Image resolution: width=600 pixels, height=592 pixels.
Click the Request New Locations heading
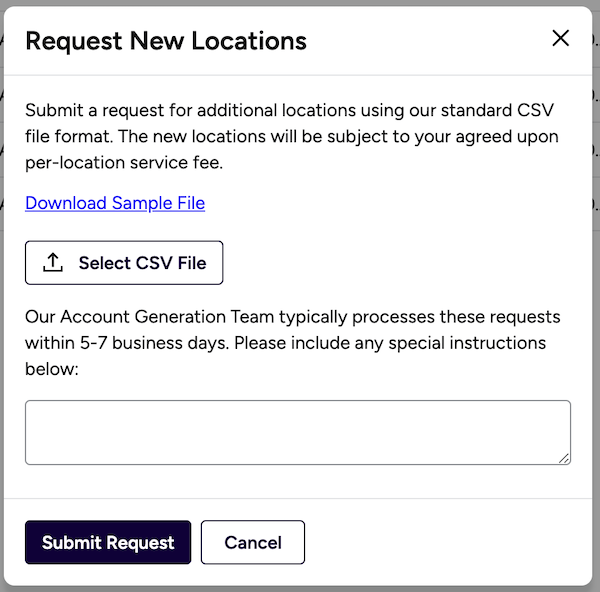(x=166, y=41)
